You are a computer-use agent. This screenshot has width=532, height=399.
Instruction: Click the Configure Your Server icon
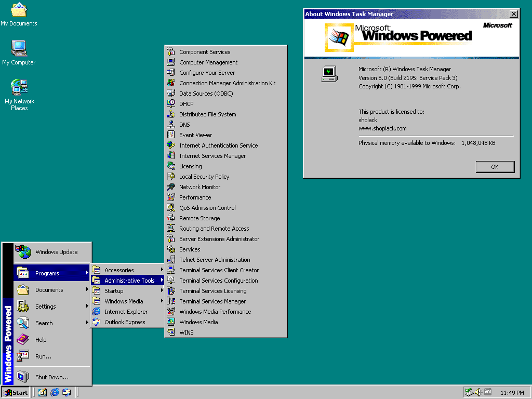tap(171, 73)
